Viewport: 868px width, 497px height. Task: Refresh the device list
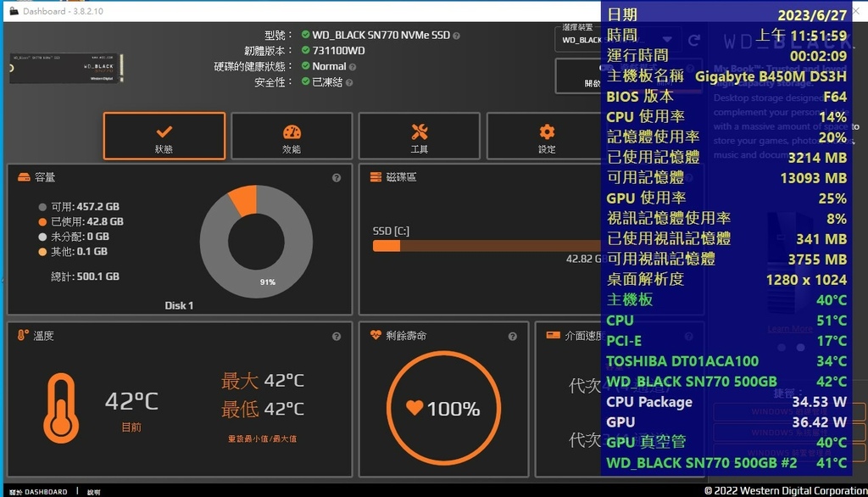694,40
